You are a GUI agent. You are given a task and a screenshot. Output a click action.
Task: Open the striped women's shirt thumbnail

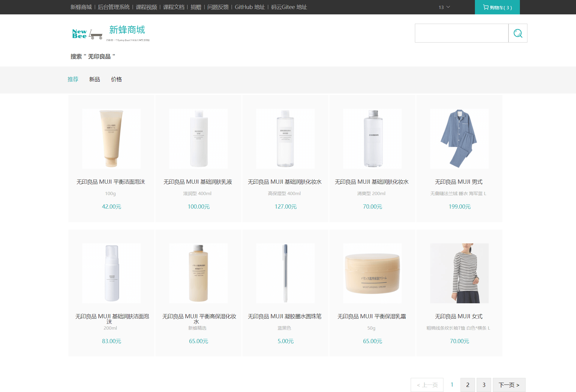click(x=459, y=273)
